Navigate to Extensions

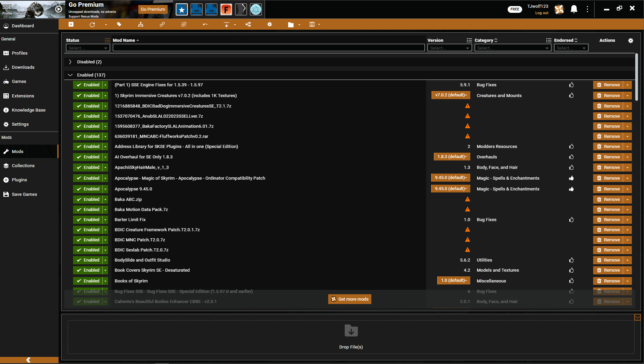[x=29, y=96]
